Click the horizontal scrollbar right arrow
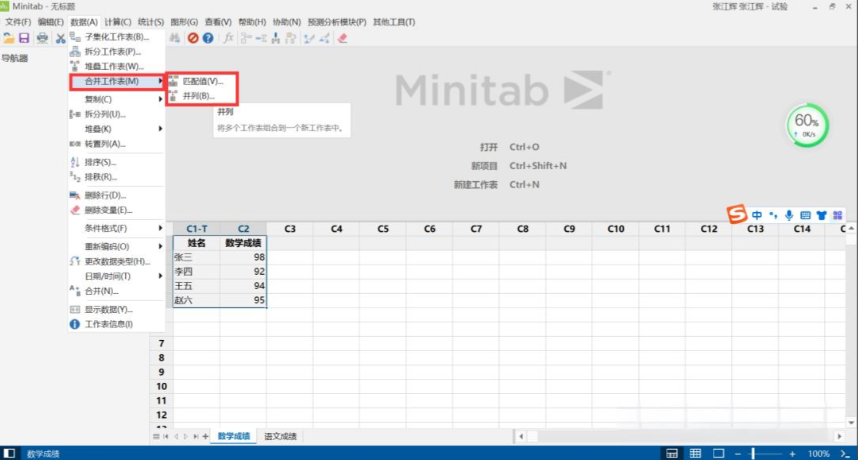The image size is (858, 460). tap(839, 436)
